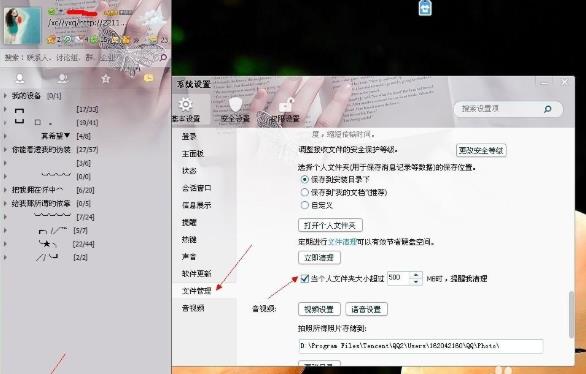Screen dimensions: 586x374
Task: Decrease folder size limit with down arrow
Action: [x=416, y=282]
